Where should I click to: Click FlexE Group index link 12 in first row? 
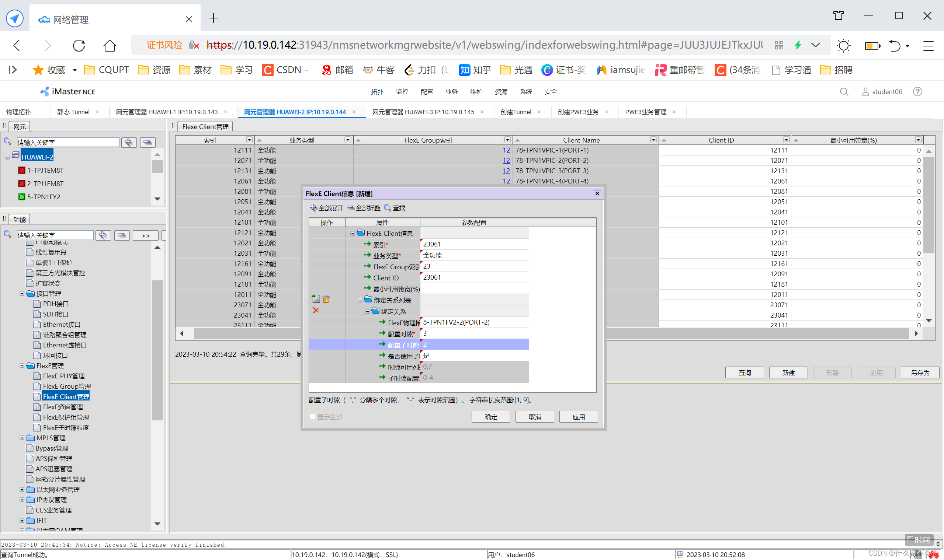pos(506,150)
